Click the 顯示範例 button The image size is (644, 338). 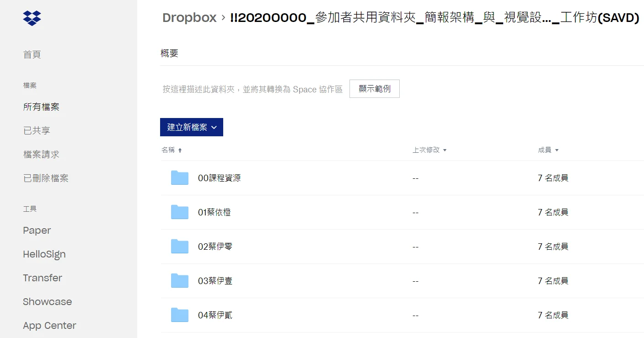(x=375, y=89)
